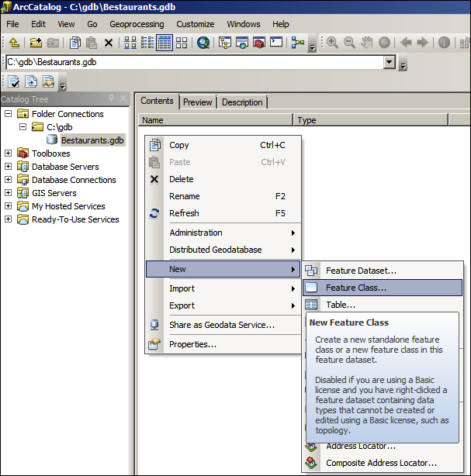Launch ArcMap from toolbar icon

click(x=242, y=43)
